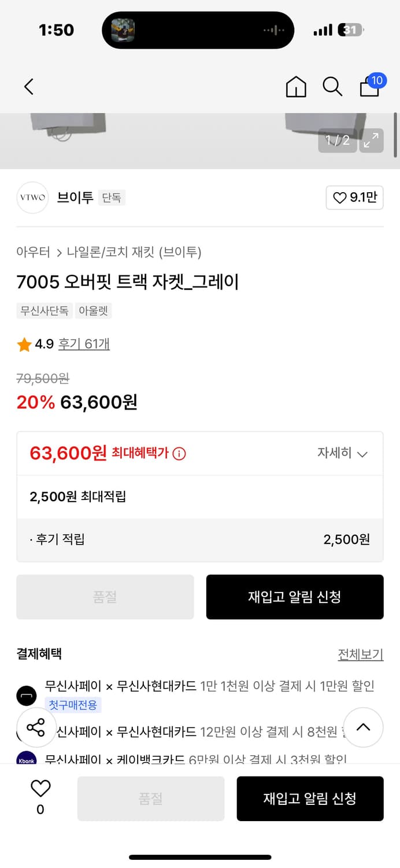Open the max benefit price info icon
400x868 pixels.
point(179,454)
